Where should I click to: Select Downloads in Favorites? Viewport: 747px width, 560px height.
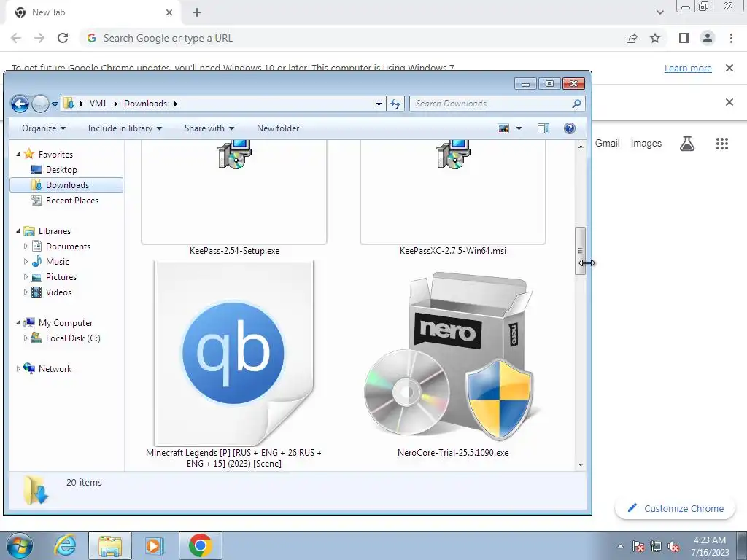(x=66, y=185)
